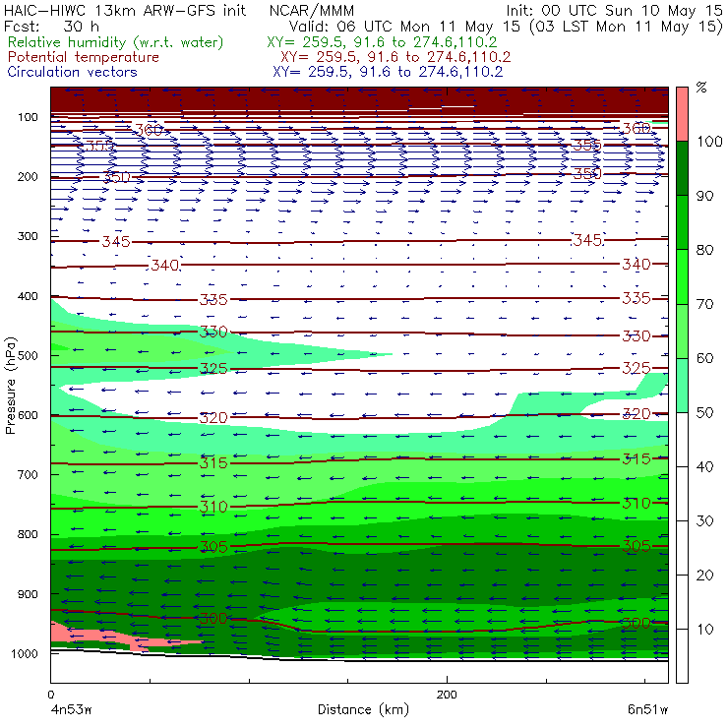Click the green 'Relative humidity (w.r.t. water)' legend label
The image size is (728, 728).
coord(116,42)
